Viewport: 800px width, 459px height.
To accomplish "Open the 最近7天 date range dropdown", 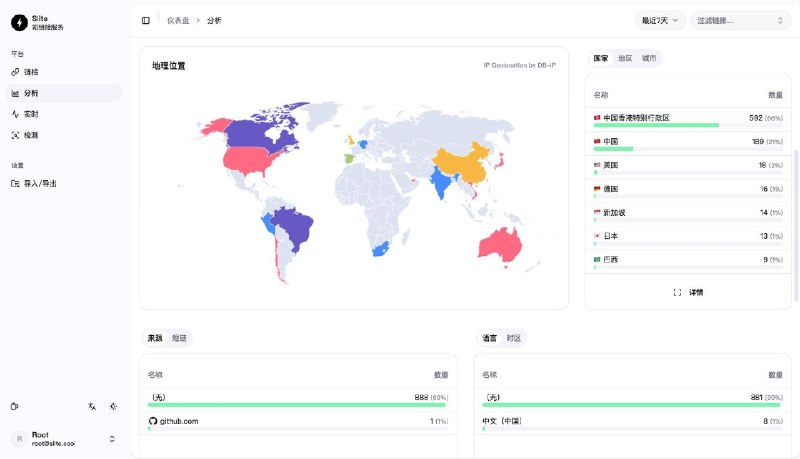I will click(x=660, y=20).
